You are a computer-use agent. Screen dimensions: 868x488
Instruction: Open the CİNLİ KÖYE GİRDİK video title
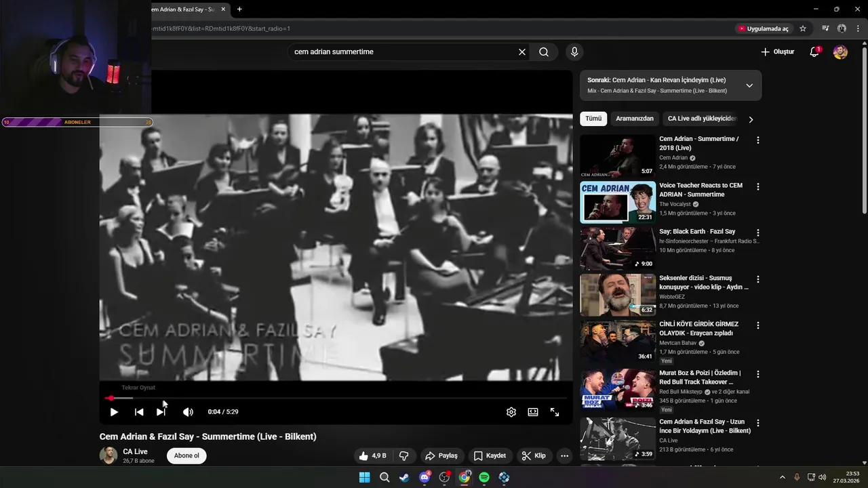click(698, 329)
